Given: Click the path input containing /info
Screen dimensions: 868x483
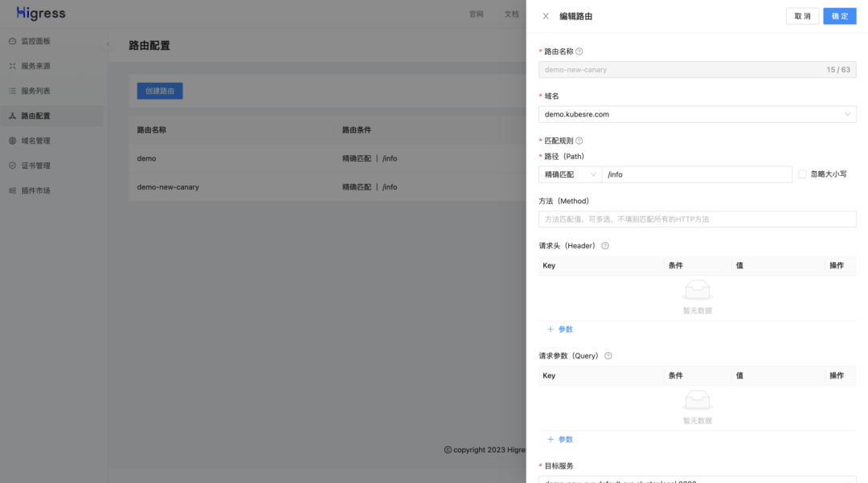Looking at the screenshot, I should click(x=697, y=174).
